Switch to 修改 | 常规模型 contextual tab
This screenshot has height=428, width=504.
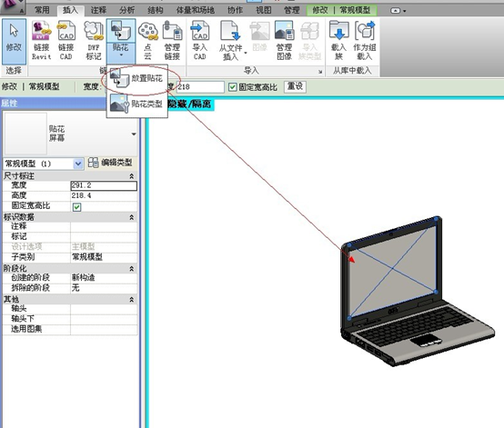(x=341, y=10)
